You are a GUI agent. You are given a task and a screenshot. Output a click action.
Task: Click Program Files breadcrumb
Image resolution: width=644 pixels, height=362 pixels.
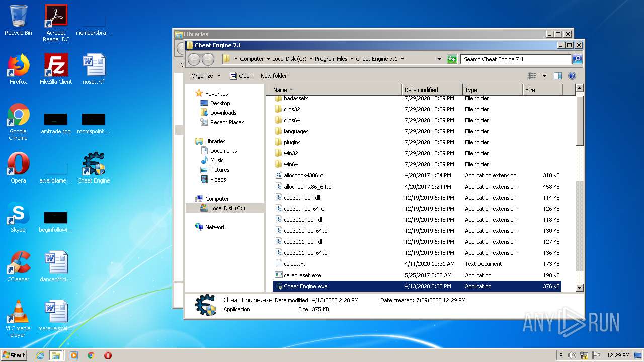(331, 59)
